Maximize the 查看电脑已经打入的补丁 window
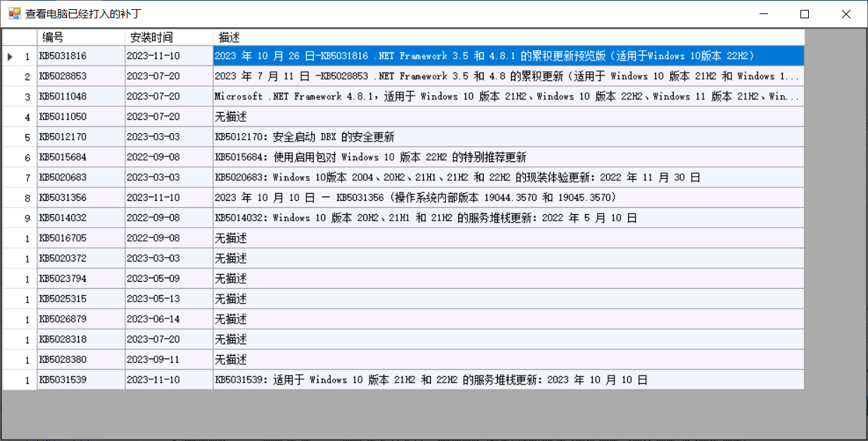 (x=805, y=13)
